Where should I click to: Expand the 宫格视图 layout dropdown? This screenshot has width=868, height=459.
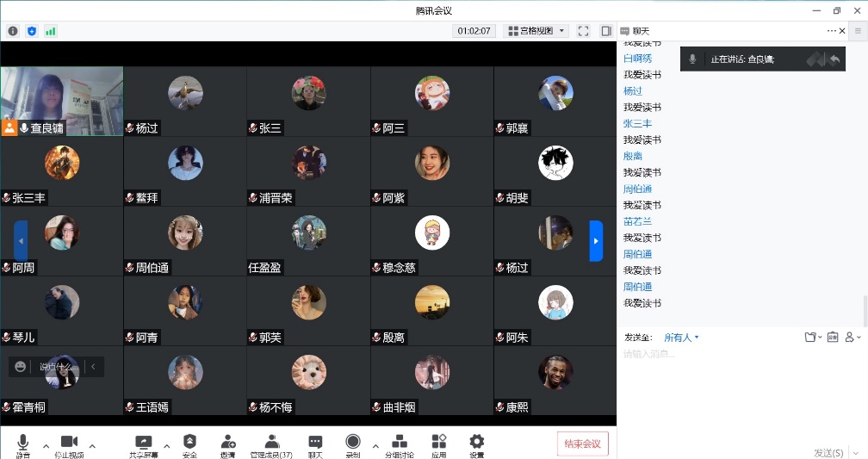pyautogui.click(x=536, y=31)
